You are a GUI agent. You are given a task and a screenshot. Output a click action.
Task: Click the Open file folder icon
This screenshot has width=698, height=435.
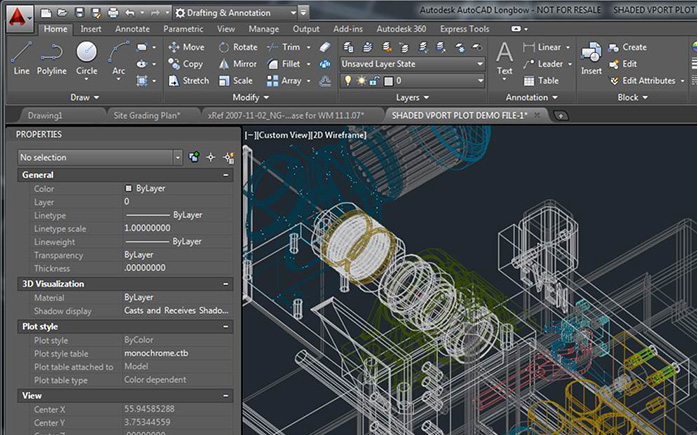(x=62, y=13)
